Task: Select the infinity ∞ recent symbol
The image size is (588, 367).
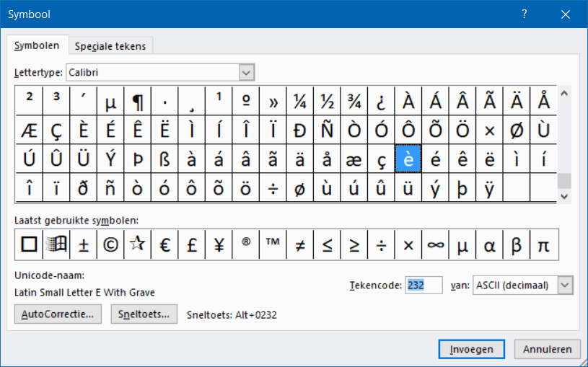Action: pyautogui.click(x=435, y=245)
